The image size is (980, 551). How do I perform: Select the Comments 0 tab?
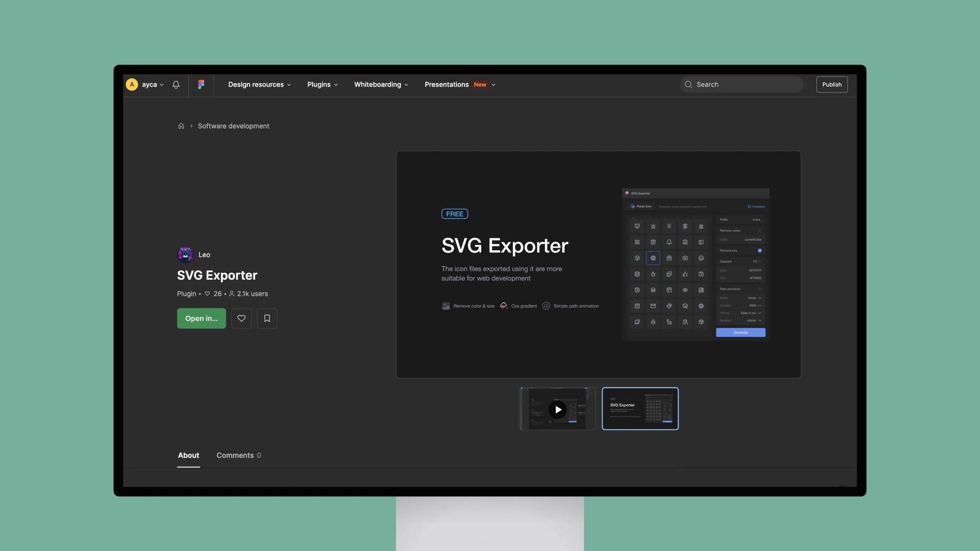pyautogui.click(x=238, y=456)
